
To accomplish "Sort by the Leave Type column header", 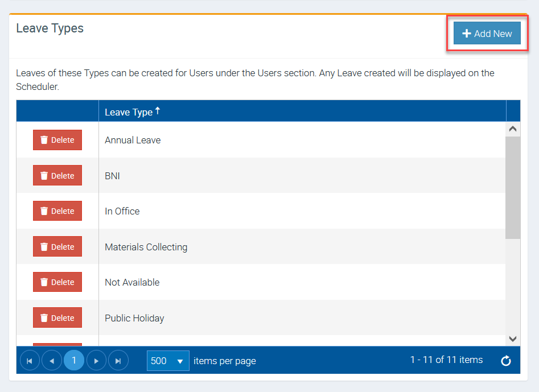I will [x=302, y=112].
